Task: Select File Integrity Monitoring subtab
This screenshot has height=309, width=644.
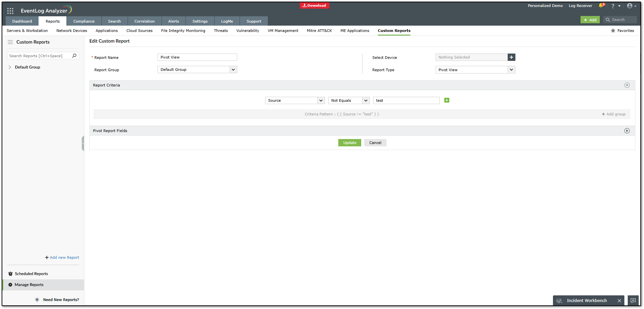Action: (183, 31)
